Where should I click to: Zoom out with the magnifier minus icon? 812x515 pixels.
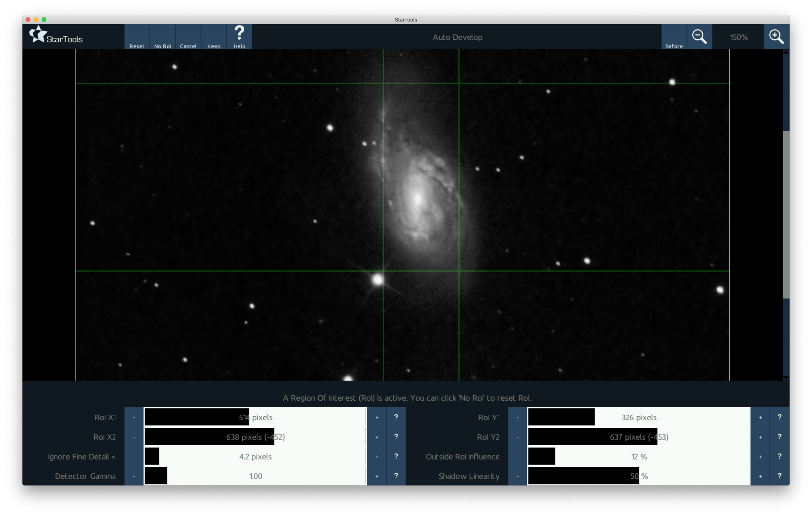pos(699,37)
